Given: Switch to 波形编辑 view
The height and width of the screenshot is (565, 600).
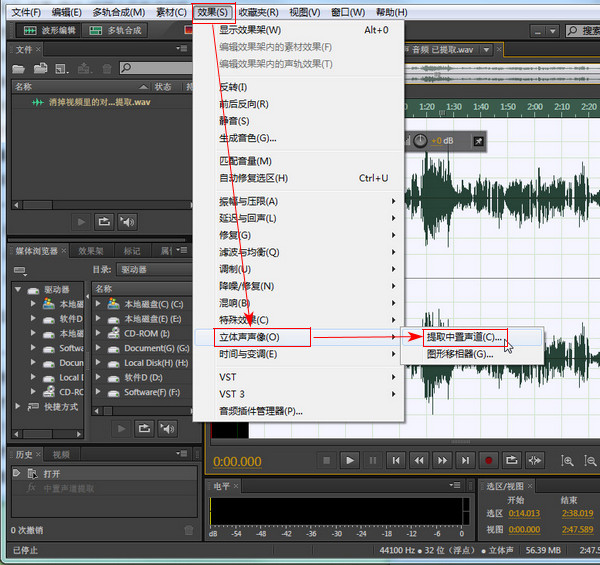Looking at the screenshot, I should [49, 30].
